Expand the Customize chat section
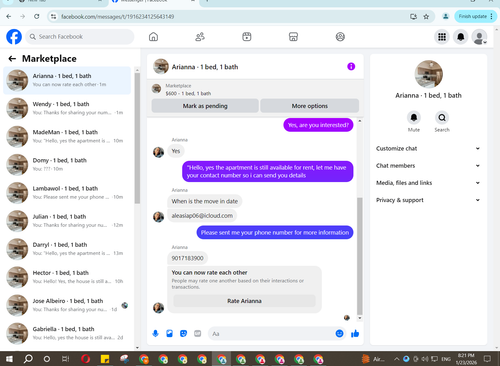500x366 pixels. (428, 148)
